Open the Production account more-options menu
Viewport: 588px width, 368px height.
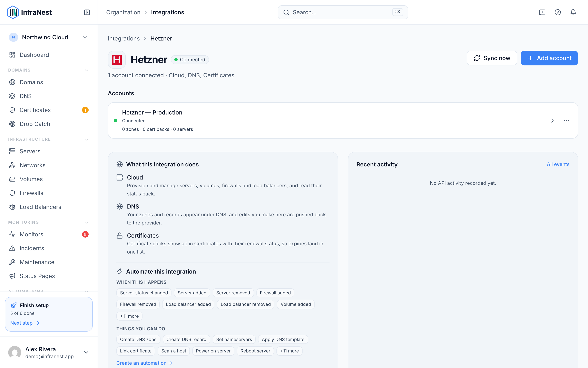coord(566,121)
